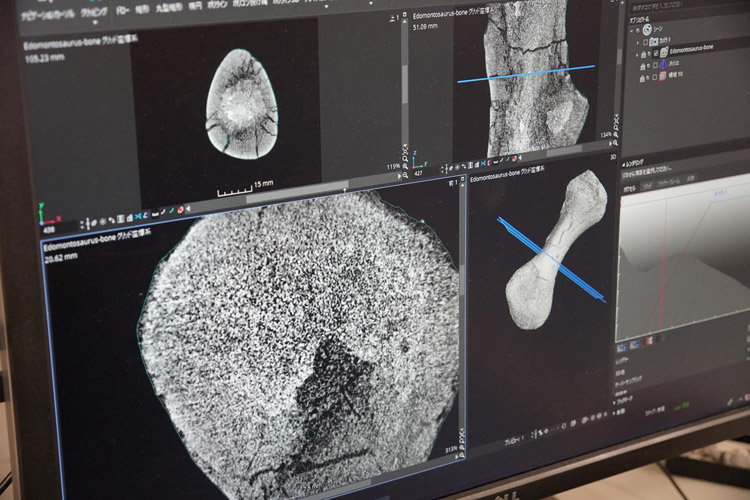
Task: Switch to the ワイヤーフレーム tab in the rendering panel
Action: pos(669,183)
